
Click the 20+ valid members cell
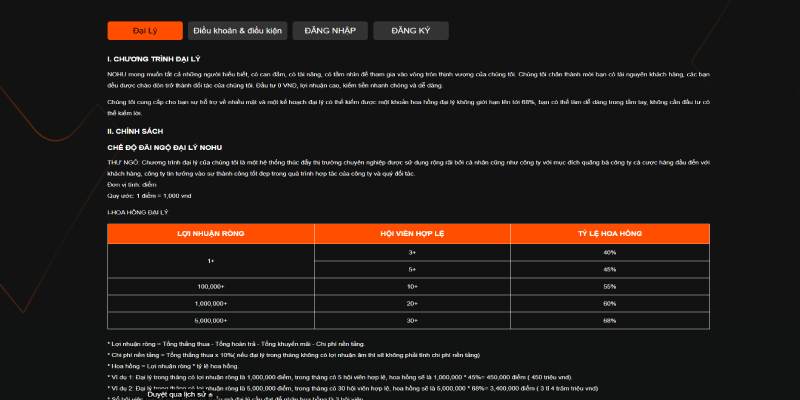point(412,304)
